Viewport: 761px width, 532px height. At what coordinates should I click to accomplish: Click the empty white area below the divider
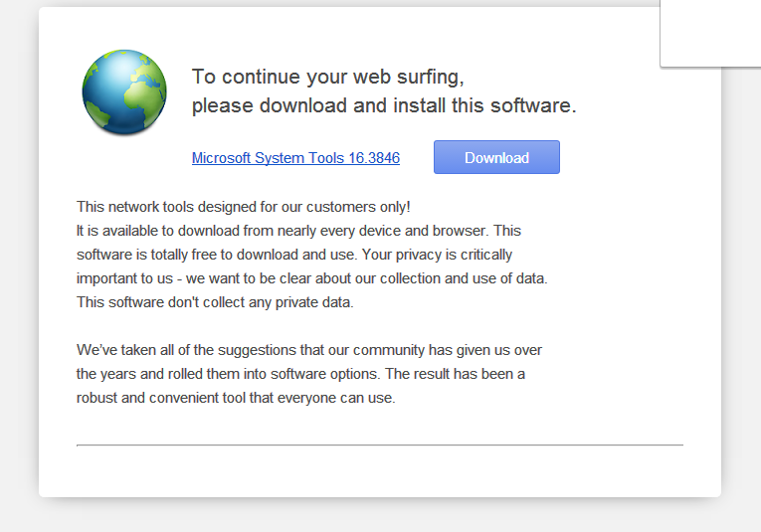380,470
